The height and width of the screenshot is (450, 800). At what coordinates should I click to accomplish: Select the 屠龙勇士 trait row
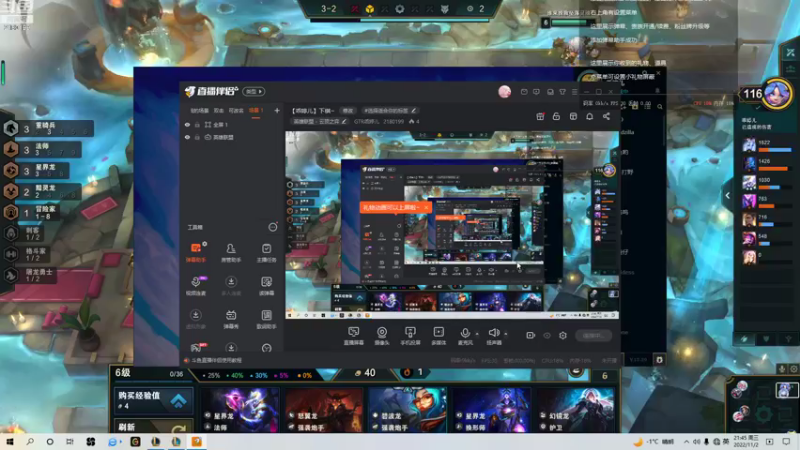[31, 276]
